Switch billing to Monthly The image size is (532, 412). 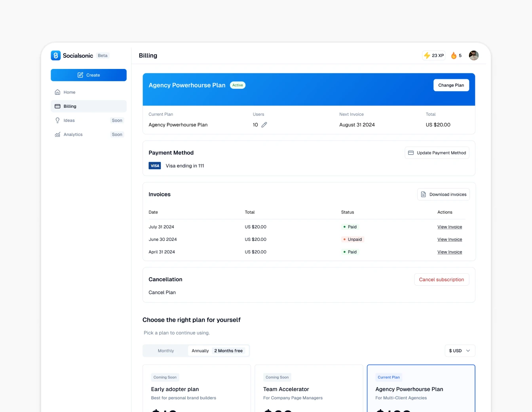pyautogui.click(x=165, y=351)
